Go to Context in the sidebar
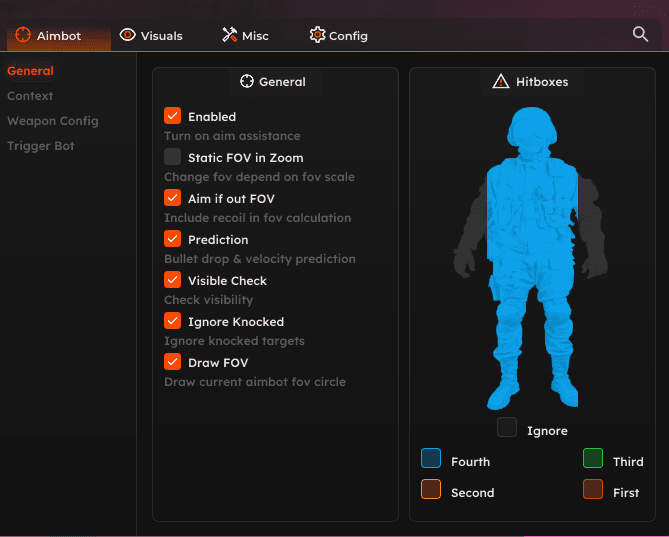The height and width of the screenshot is (537, 669). point(30,96)
